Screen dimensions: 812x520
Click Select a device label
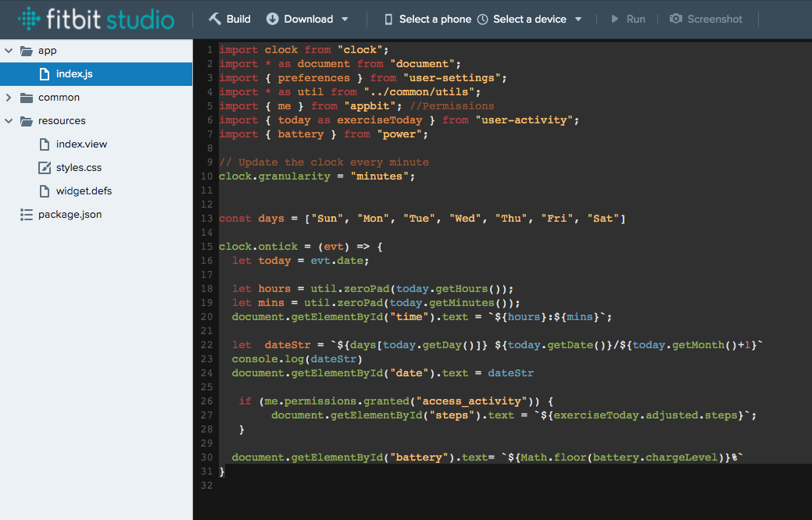[x=530, y=20]
